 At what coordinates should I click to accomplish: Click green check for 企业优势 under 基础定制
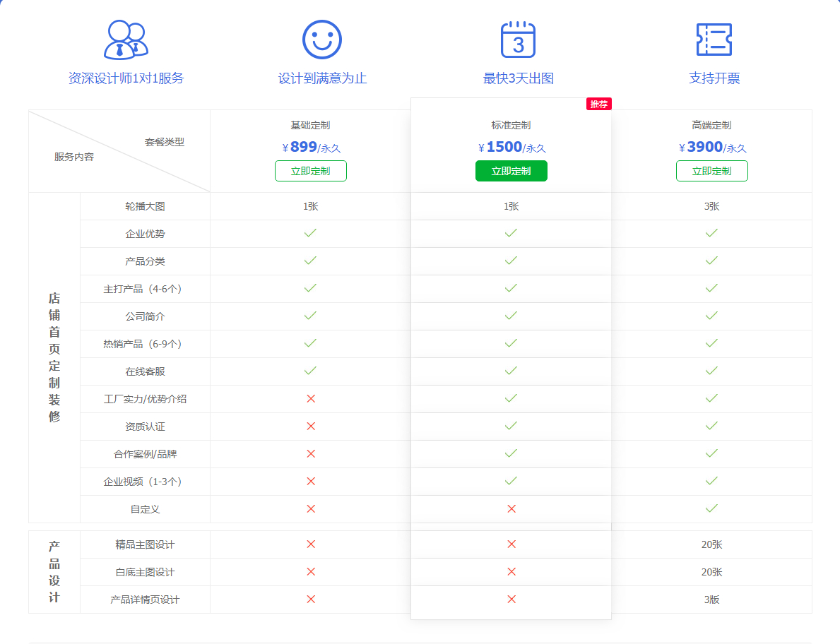310,234
